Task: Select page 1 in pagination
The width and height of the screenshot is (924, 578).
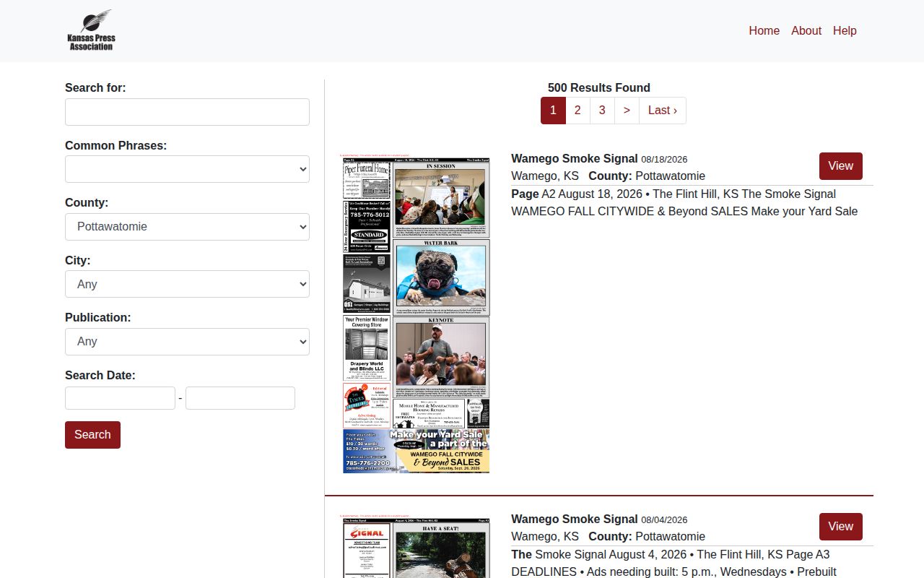Action: pyautogui.click(x=553, y=111)
